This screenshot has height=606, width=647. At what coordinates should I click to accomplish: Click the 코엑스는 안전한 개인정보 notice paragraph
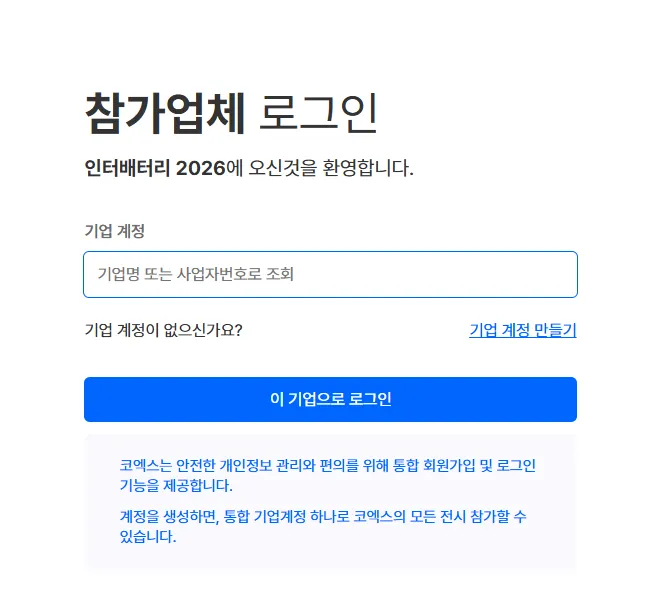[328, 475]
